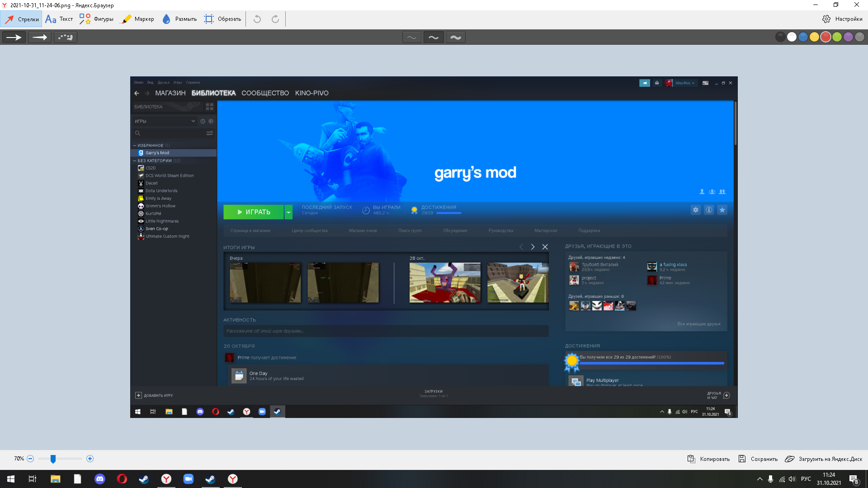Choose the Фигуры shapes tool
This screenshot has width=868, height=488.
(x=96, y=19)
